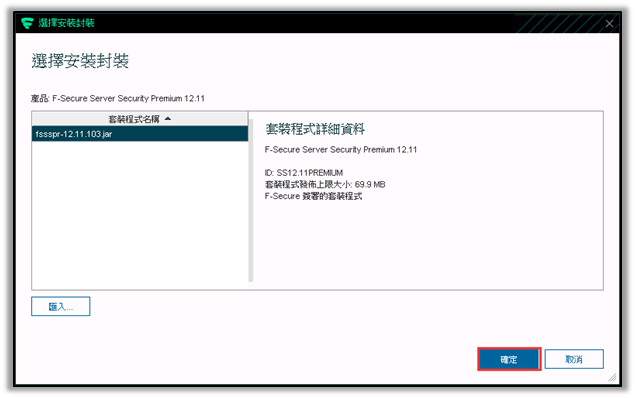Sort by 套裝程式名稱 column header
The image size is (635, 398).
140,119
